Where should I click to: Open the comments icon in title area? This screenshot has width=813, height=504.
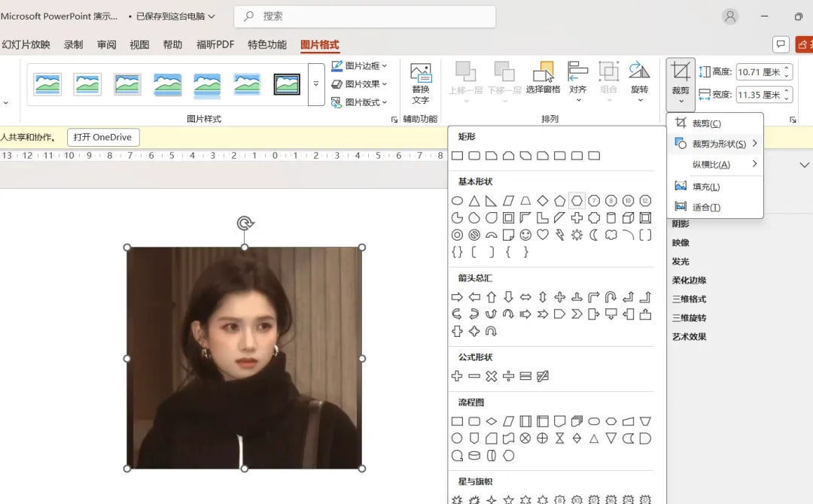pos(781,44)
